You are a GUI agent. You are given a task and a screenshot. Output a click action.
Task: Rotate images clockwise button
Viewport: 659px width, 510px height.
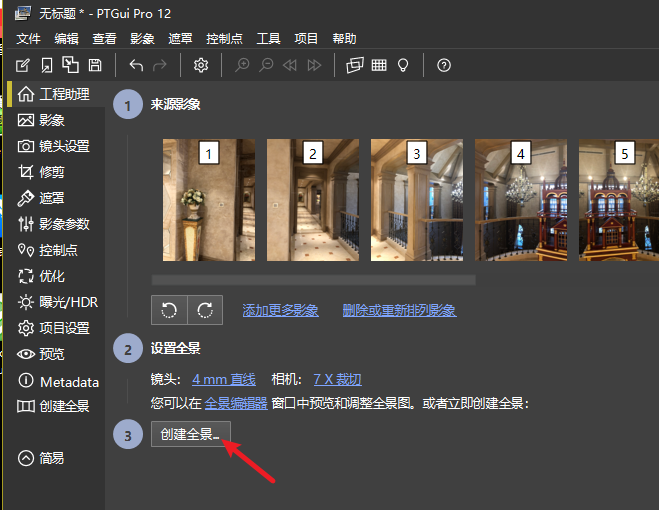205,310
